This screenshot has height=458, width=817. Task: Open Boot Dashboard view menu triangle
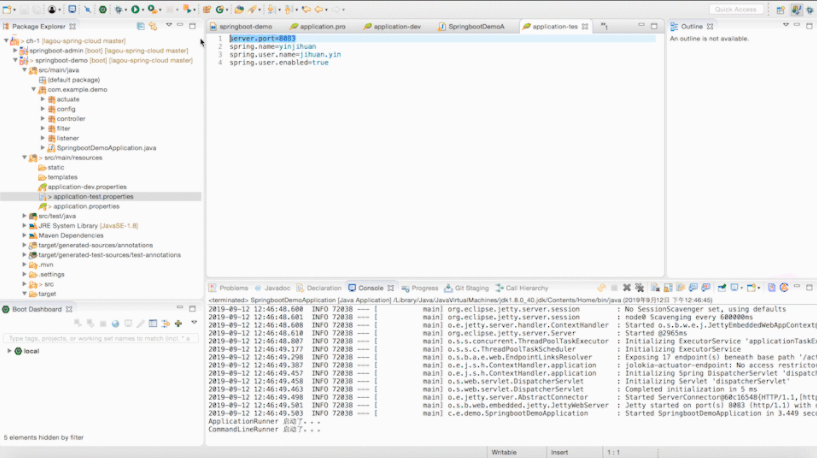click(194, 323)
